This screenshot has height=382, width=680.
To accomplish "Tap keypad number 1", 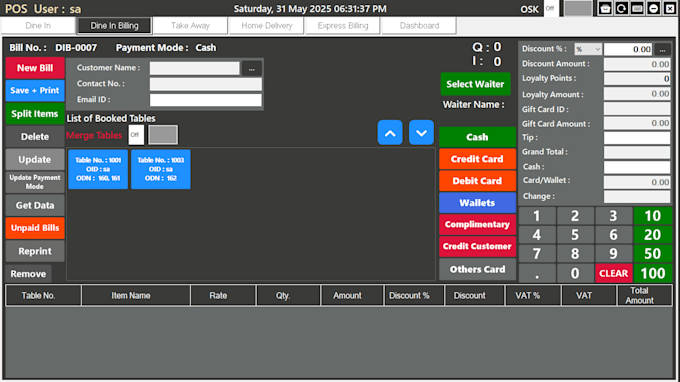I will (537, 216).
